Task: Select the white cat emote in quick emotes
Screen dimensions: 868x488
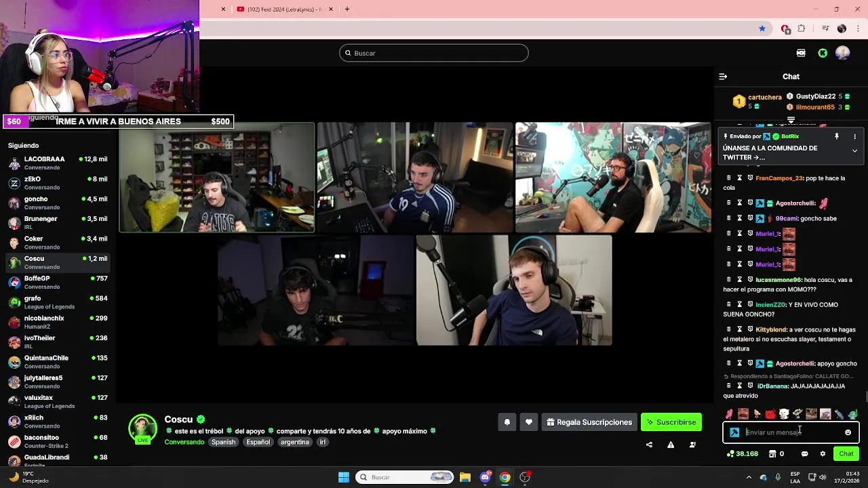Action: [784, 414]
